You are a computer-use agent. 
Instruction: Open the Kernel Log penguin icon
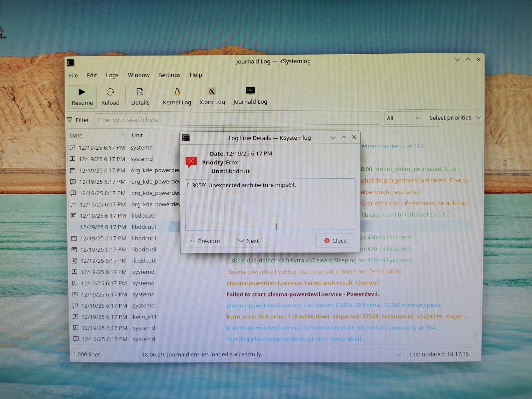(177, 91)
